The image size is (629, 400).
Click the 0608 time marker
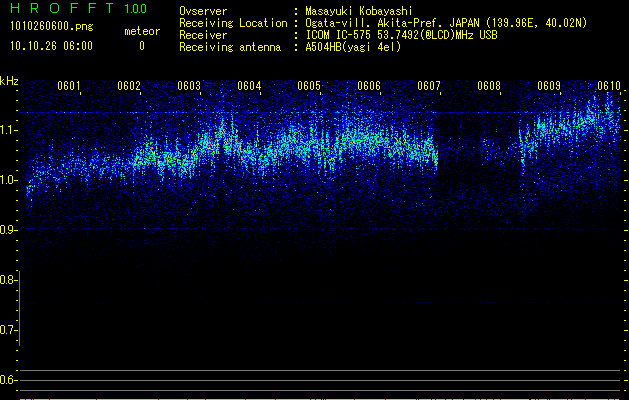pos(489,86)
